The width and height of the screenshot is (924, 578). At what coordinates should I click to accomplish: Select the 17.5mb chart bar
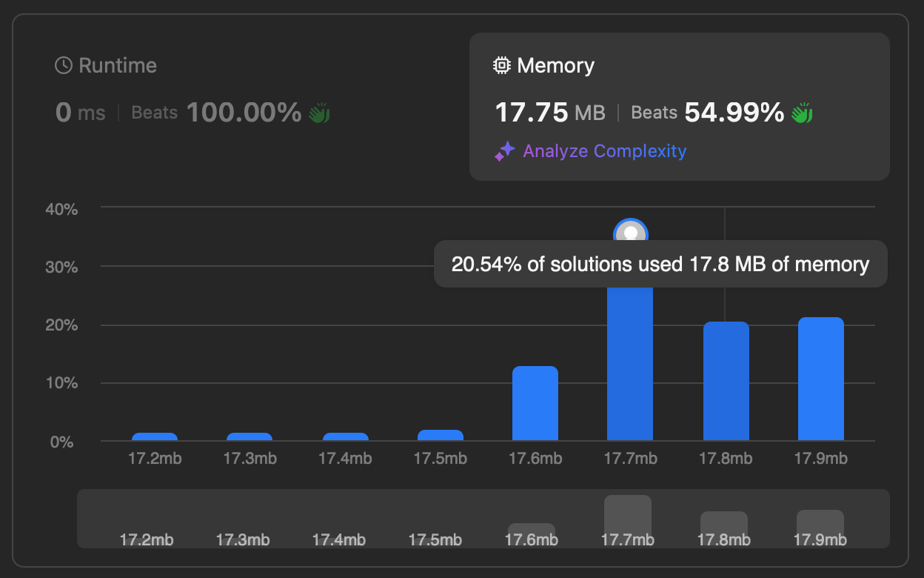pos(441,435)
